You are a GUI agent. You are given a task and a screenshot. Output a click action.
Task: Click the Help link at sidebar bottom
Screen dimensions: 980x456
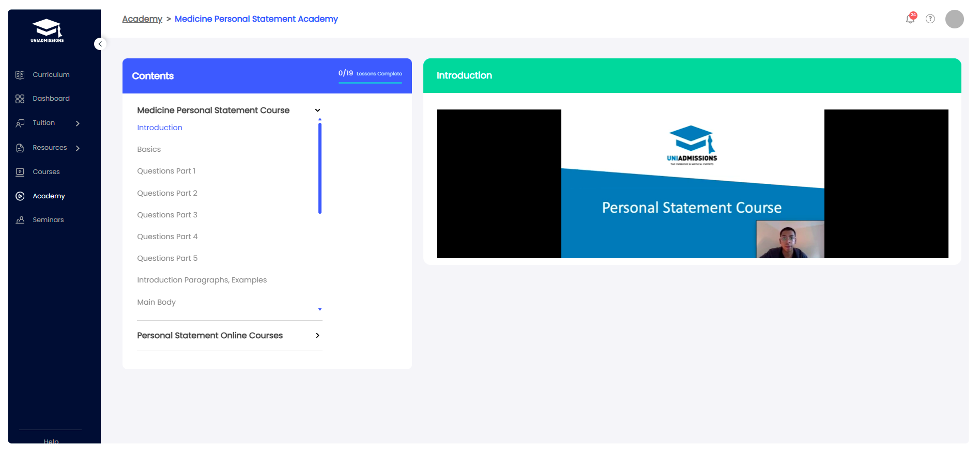coord(51,441)
